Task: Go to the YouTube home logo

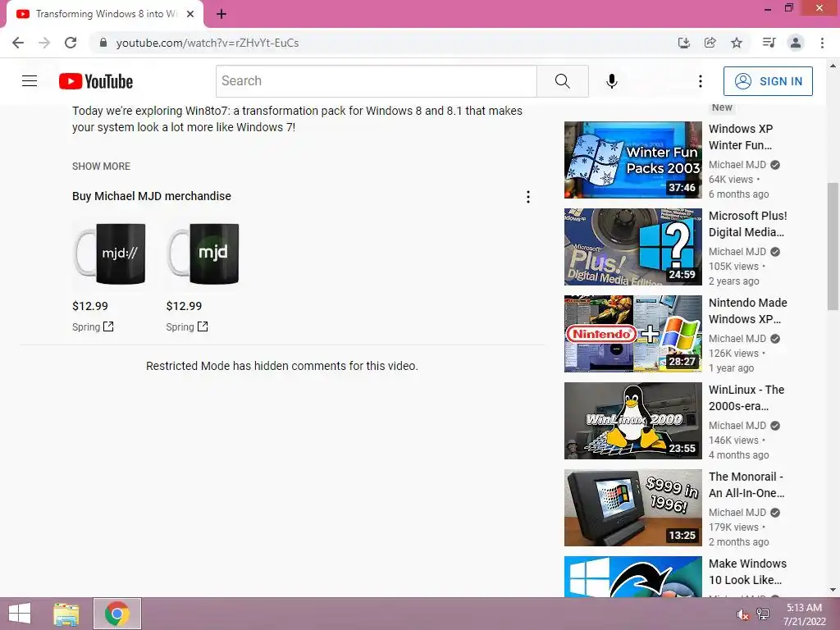Action: coord(96,81)
